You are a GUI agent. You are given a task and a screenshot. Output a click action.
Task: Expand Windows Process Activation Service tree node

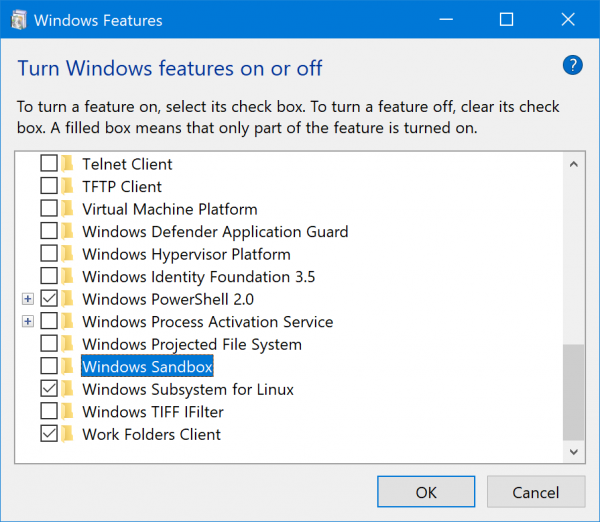click(28, 322)
